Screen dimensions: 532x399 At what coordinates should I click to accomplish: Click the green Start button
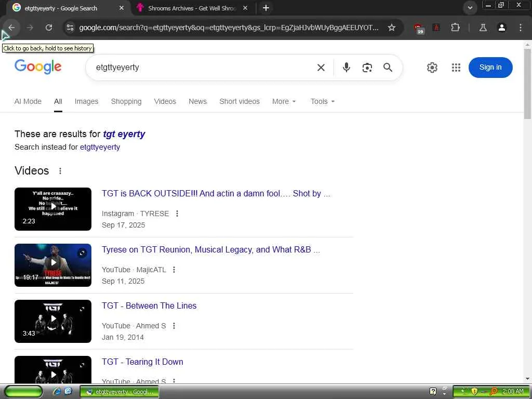pos(24,392)
